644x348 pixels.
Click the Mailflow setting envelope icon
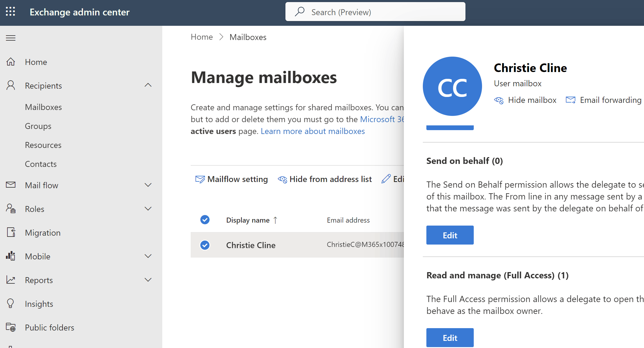click(200, 179)
